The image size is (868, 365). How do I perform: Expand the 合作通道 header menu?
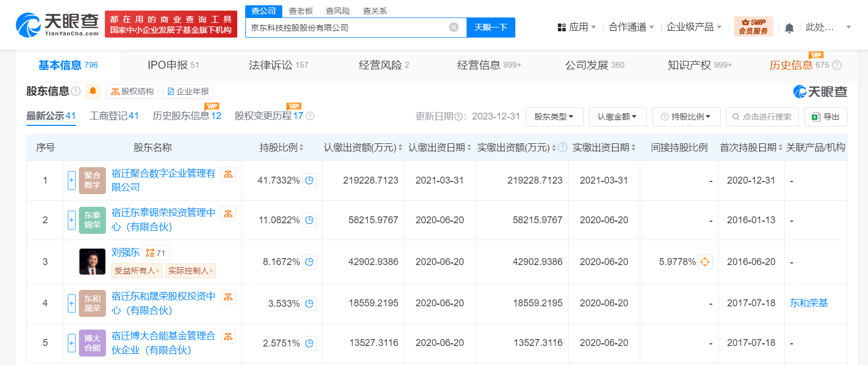(631, 27)
